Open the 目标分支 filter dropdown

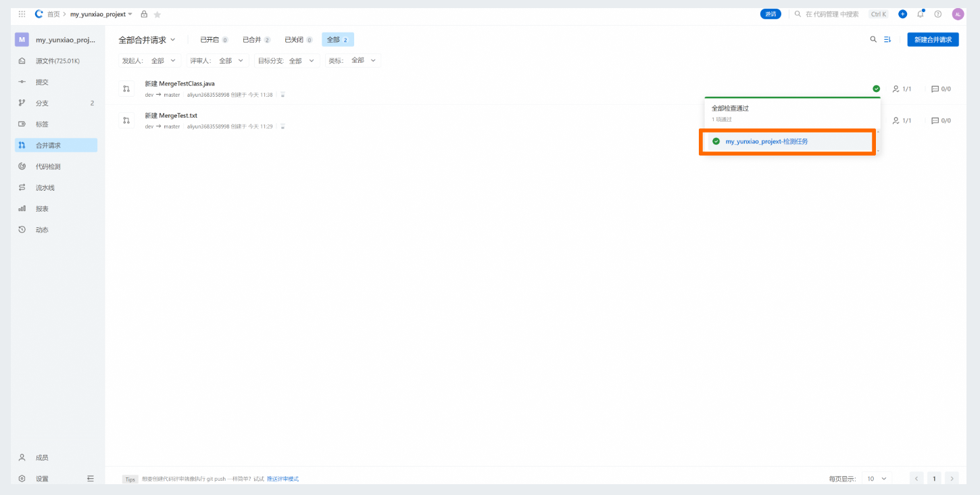click(287, 61)
